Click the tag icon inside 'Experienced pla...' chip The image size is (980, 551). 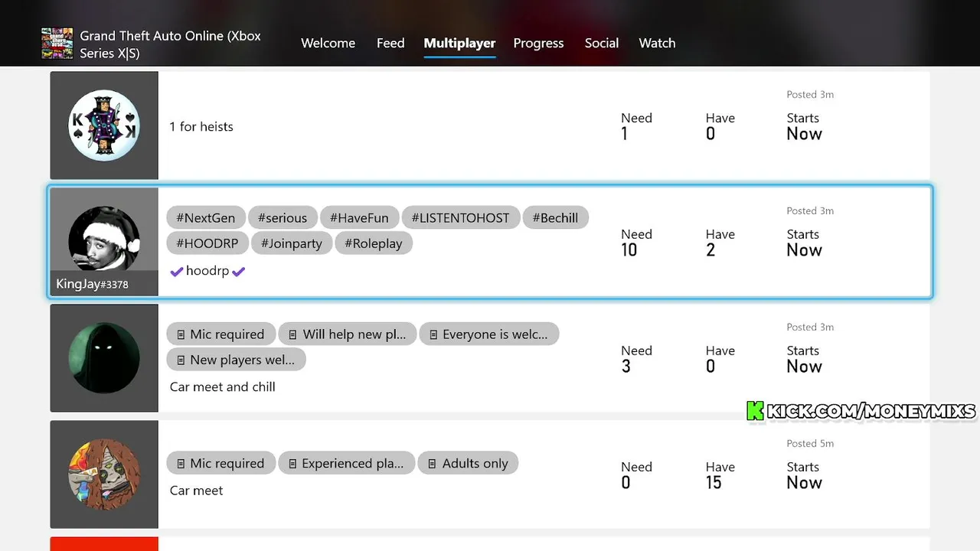[292, 464]
